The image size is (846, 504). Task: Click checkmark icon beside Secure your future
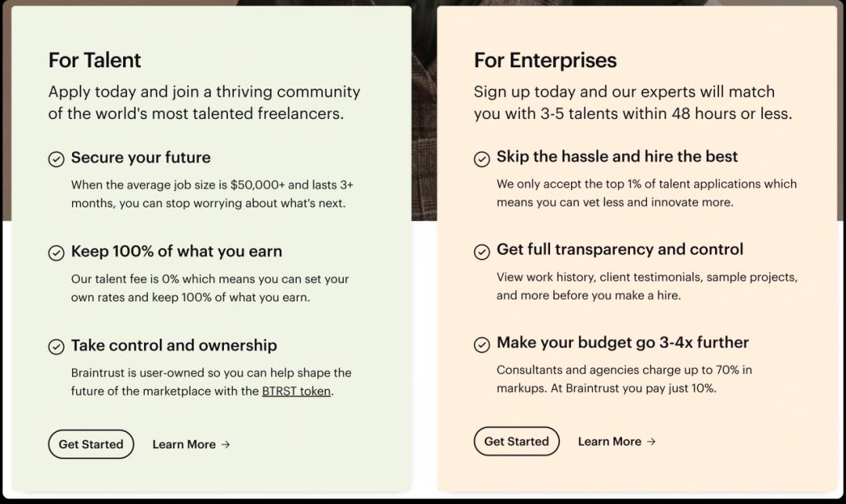pyautogui.click(x=56, y=159)
